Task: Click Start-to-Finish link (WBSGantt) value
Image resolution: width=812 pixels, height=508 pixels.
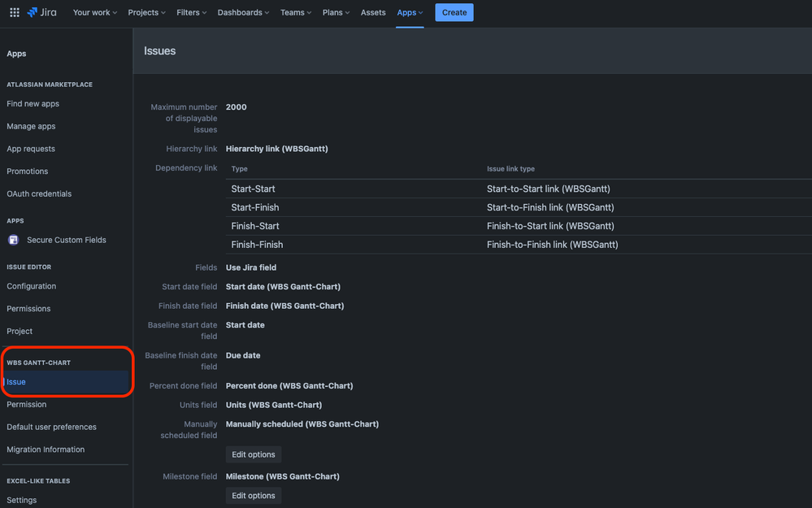Action: pyautogui.click(x=550, y=207)
